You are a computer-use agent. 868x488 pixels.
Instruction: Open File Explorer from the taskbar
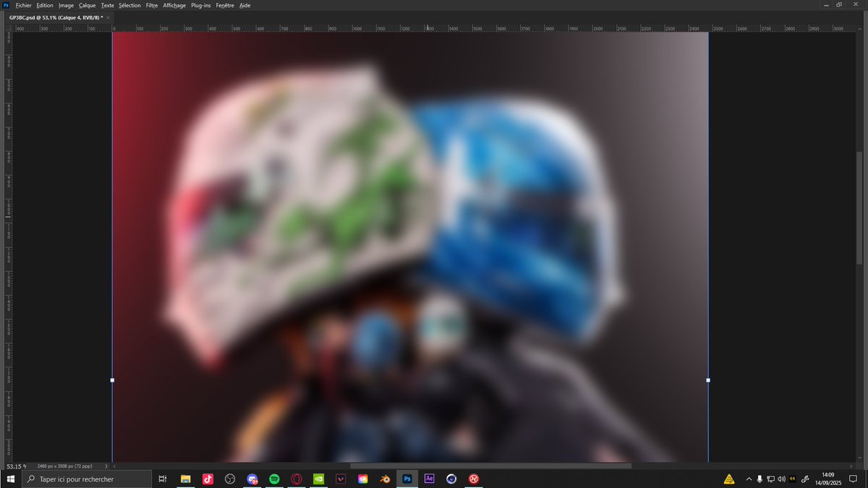(185, 479)
